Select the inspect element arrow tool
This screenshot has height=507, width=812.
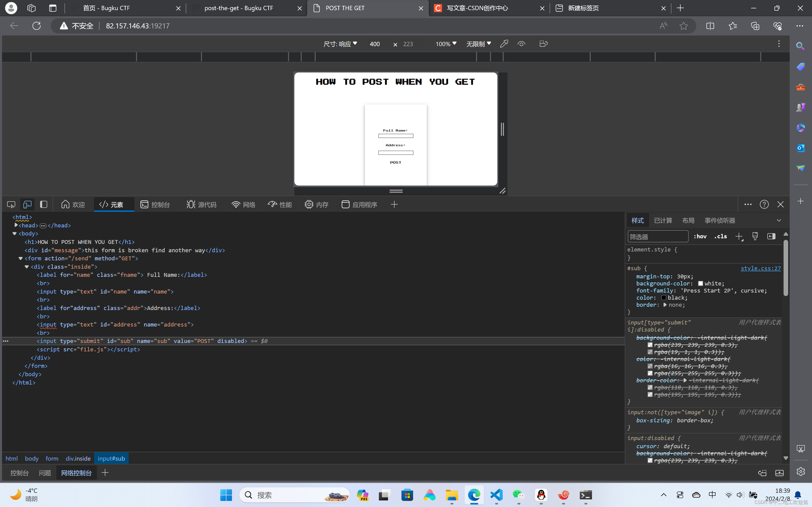click(x=11, y=204)
